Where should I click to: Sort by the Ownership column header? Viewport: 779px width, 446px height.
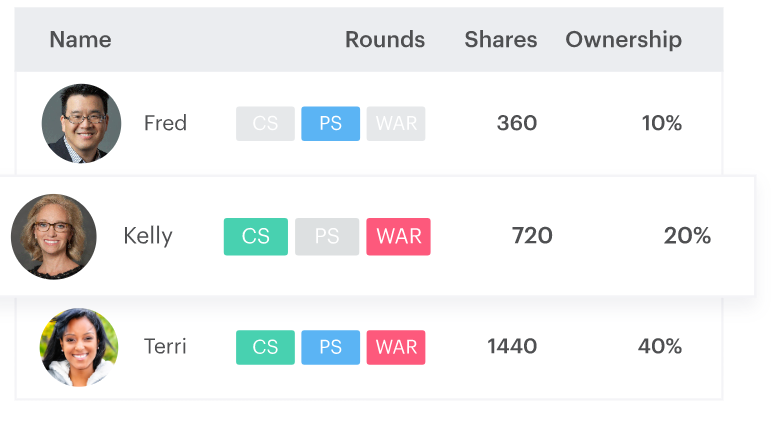(623, 40)
